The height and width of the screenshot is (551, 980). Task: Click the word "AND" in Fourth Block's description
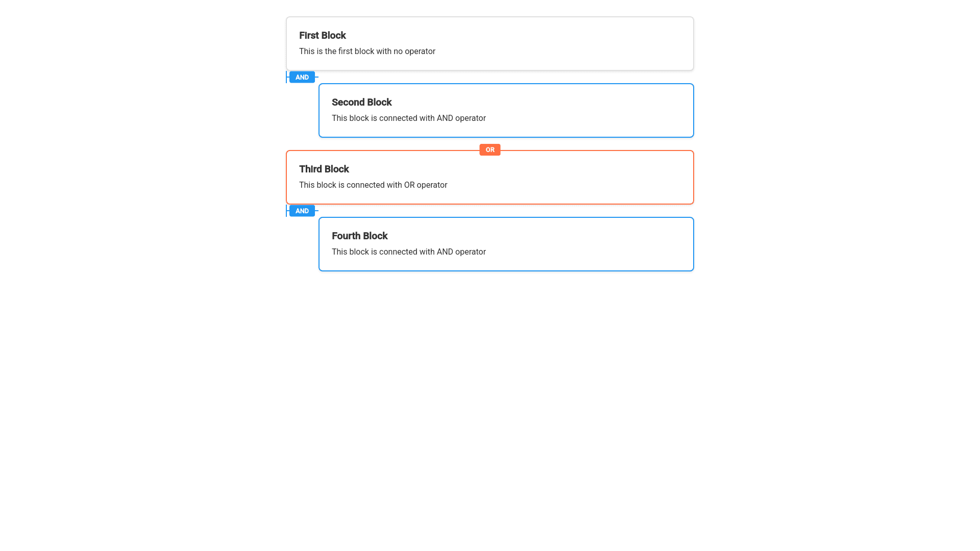click(445, 252)
